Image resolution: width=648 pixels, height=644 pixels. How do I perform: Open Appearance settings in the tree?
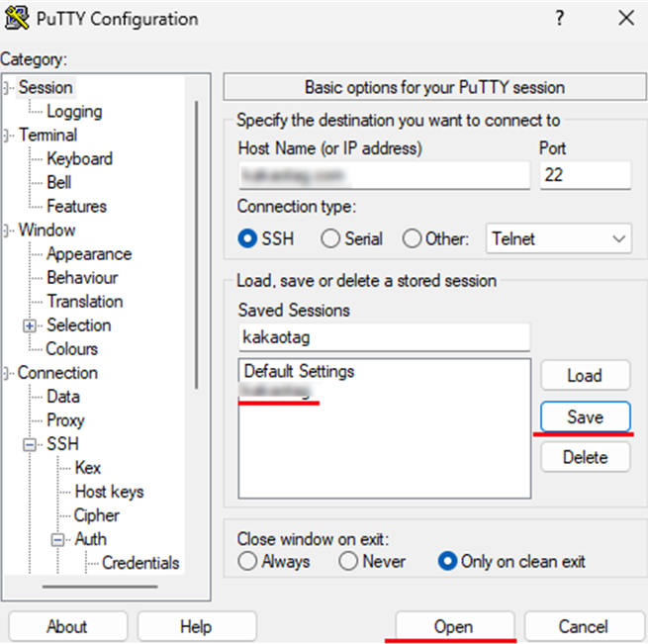[x=89, y=254]
